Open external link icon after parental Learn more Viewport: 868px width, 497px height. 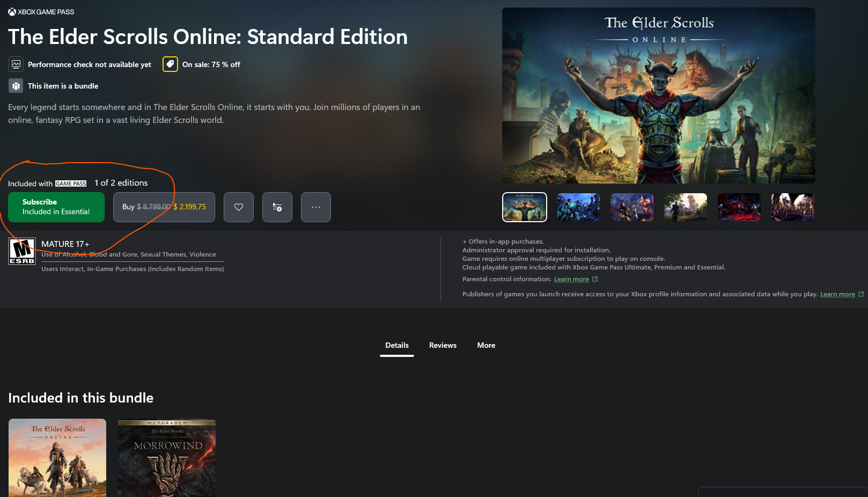pyautogui.click(x=595, y=279)
